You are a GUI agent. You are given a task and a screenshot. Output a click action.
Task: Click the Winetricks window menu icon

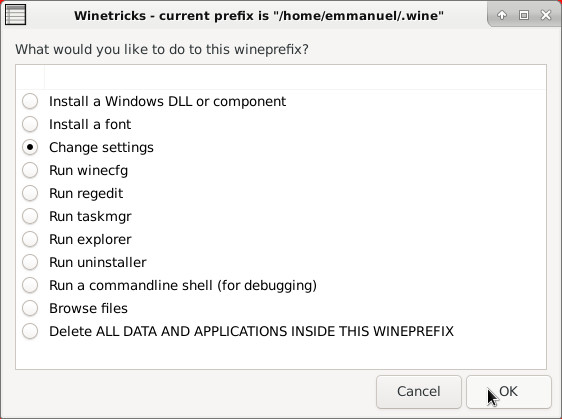tap(15, 15)
